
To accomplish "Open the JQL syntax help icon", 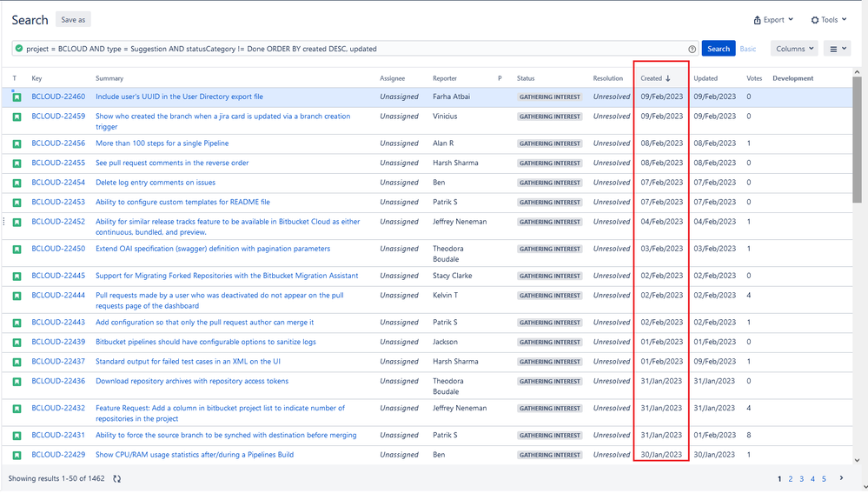I will click(692, 49).
